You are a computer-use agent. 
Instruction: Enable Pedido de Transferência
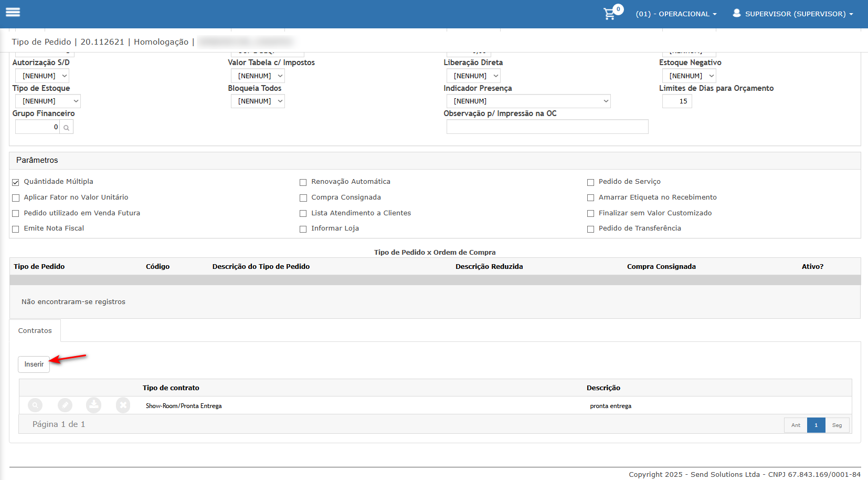click(x=590, y=229)
